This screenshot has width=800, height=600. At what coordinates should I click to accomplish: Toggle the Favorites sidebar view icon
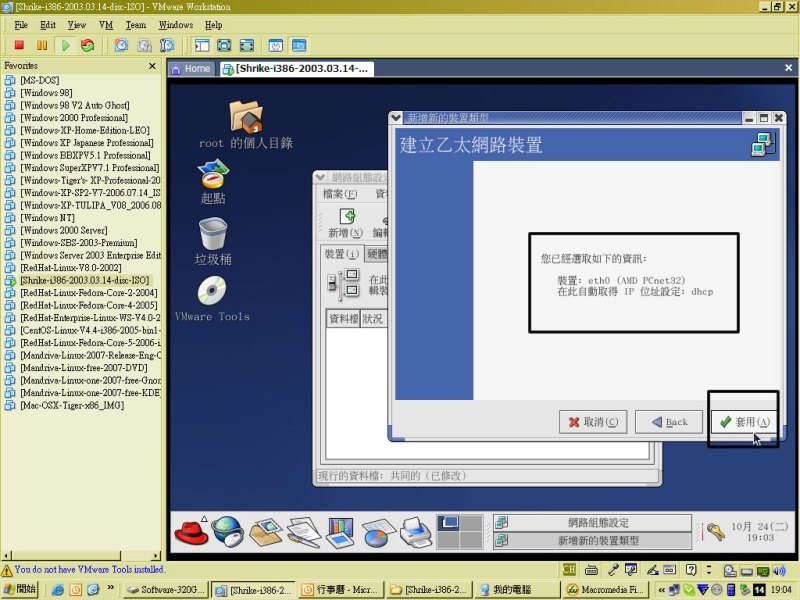[x=202, y=45]
